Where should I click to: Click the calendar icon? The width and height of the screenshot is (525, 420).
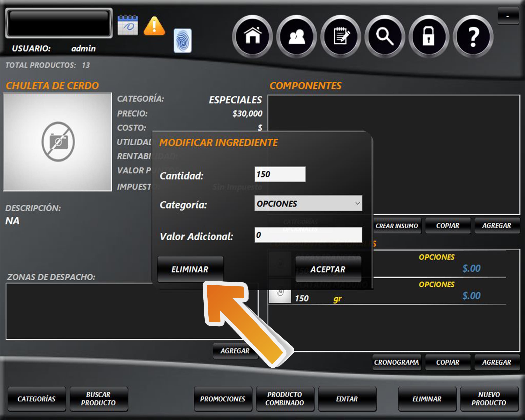click(128, 25)
